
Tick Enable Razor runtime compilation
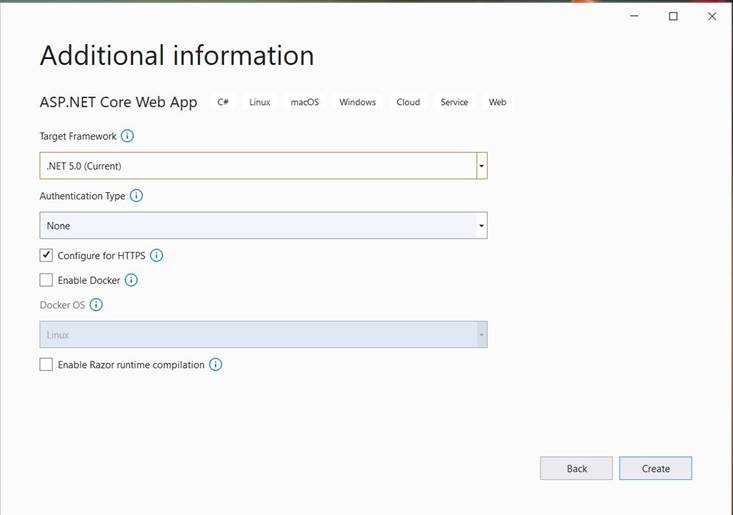click(46, 365)
